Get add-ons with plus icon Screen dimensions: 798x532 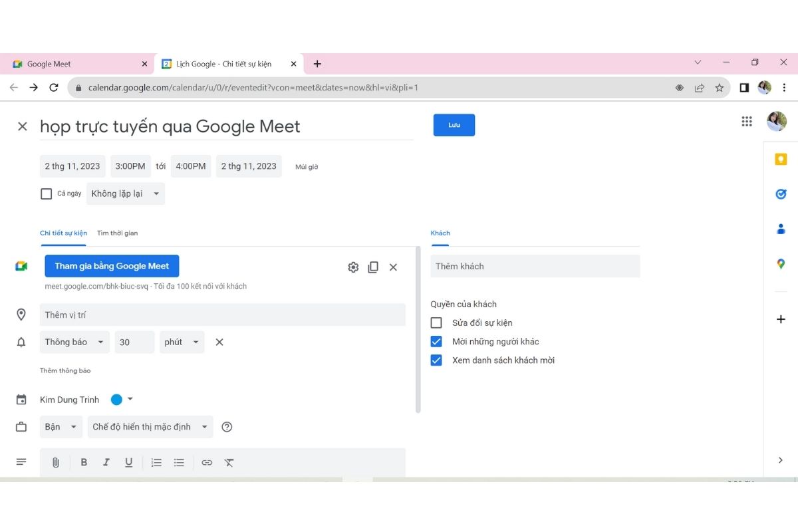[x=781, y=319]
